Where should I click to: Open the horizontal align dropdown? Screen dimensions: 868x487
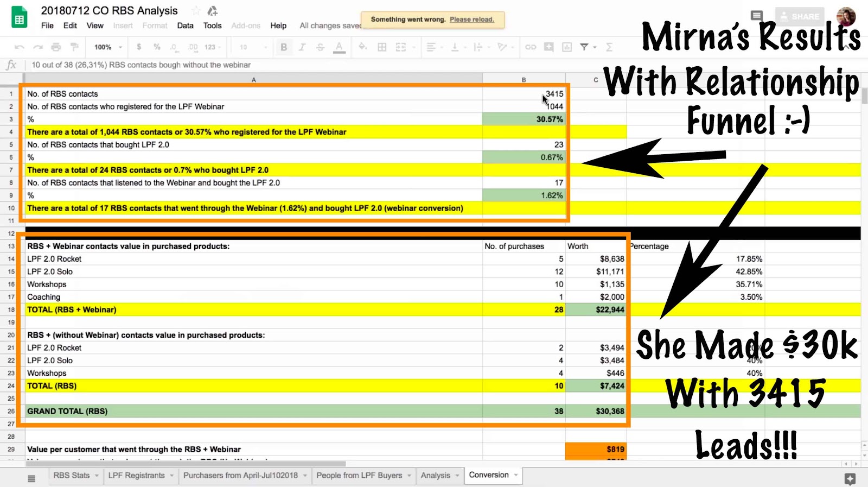coord(434,47)
